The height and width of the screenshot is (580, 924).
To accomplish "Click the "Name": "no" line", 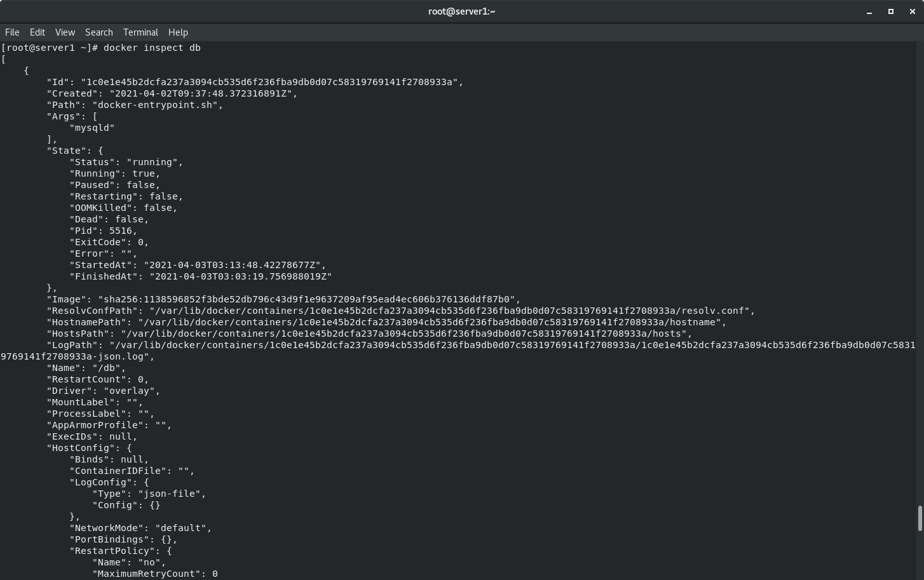I will tap(129, 562).
